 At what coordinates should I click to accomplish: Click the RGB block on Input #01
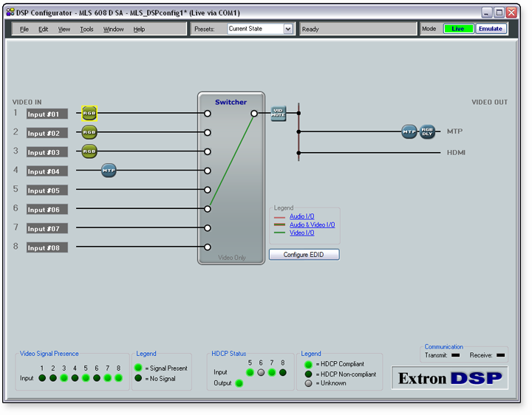[x=89, y=114]
